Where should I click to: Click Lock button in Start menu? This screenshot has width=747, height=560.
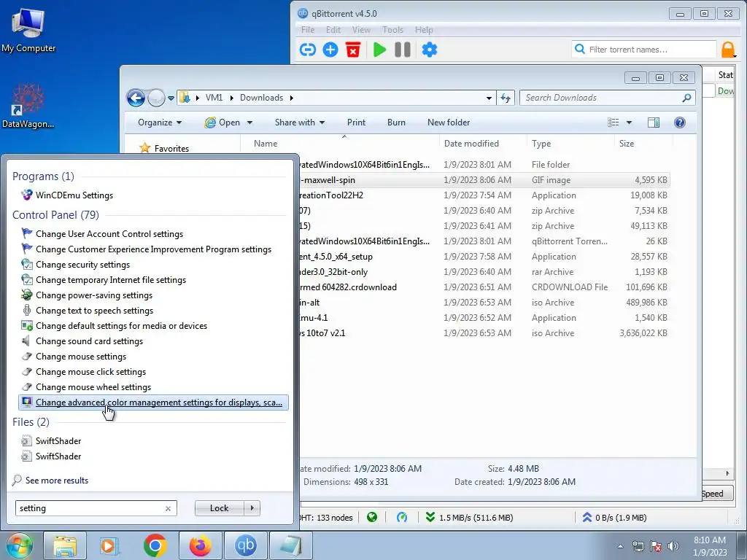tap(220, 508)
